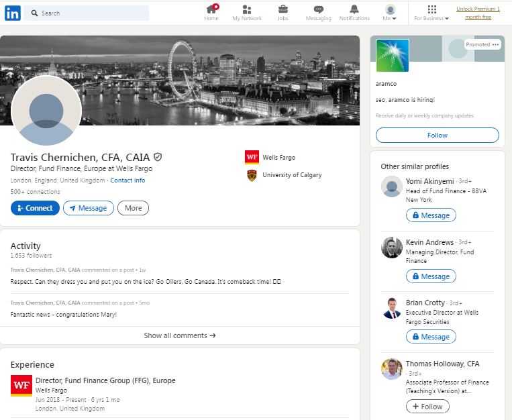Click in the Search input field
Viewport: 512px width, 420px height.
[93, 13]
